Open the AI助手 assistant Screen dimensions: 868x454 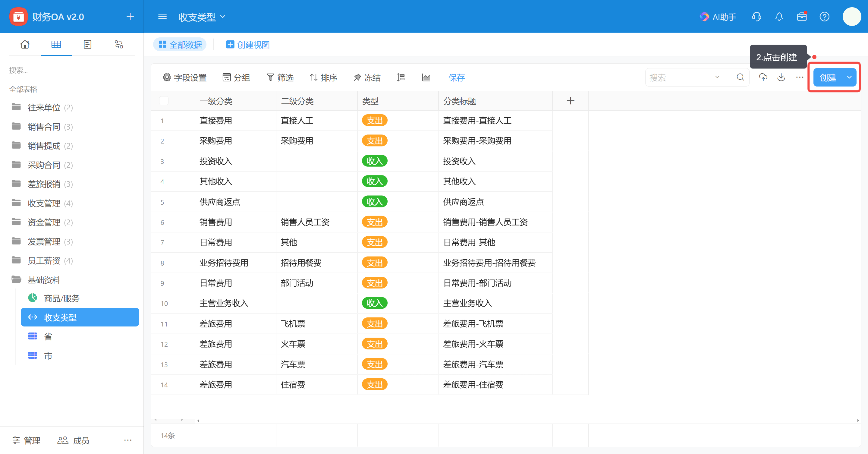pos(718,17)
